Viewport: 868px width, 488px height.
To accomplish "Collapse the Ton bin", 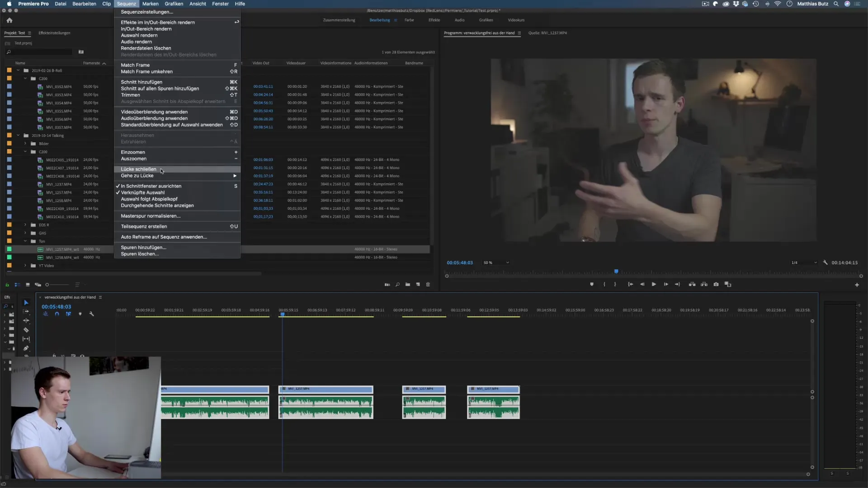I will coord(25,241).
